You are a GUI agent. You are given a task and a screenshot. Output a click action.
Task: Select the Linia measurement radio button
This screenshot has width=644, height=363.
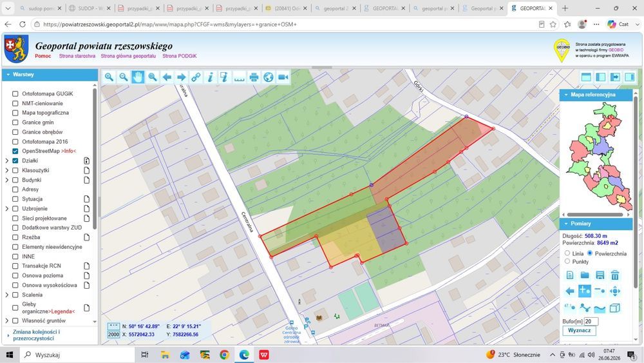567,253
